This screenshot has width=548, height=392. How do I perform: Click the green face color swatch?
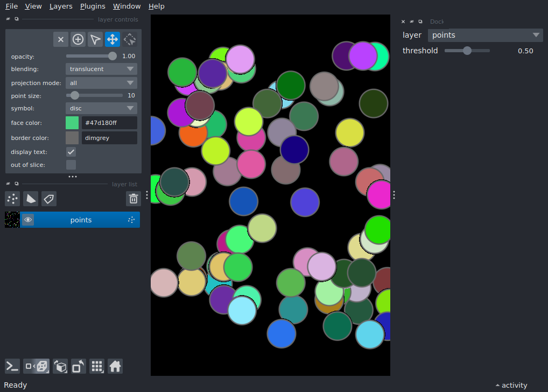[x=72, y=123]
